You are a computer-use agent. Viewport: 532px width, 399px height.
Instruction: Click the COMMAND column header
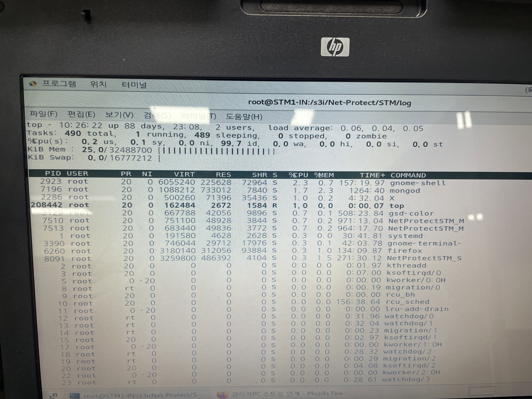pos(408,175)
